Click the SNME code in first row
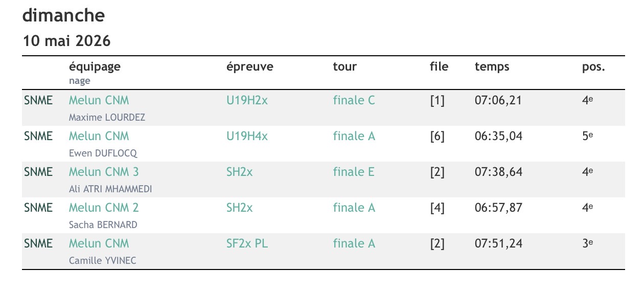The image size is (644, 292). coord(38,100)
